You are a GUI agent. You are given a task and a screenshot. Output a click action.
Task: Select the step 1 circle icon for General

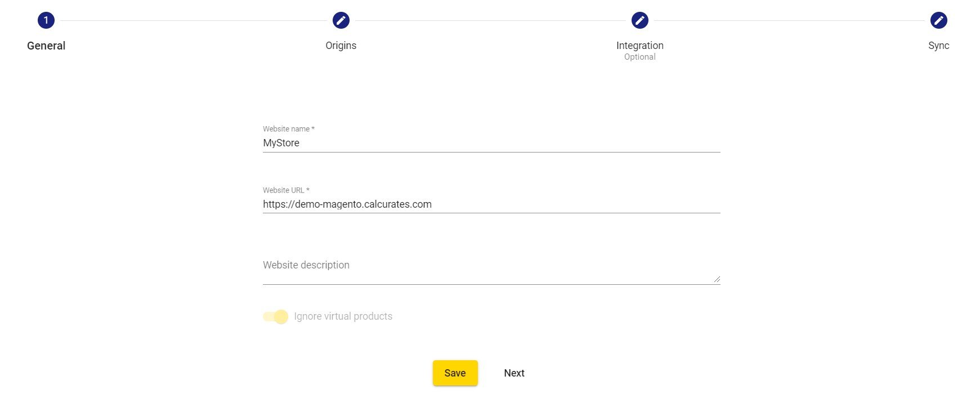pos(46,20)
